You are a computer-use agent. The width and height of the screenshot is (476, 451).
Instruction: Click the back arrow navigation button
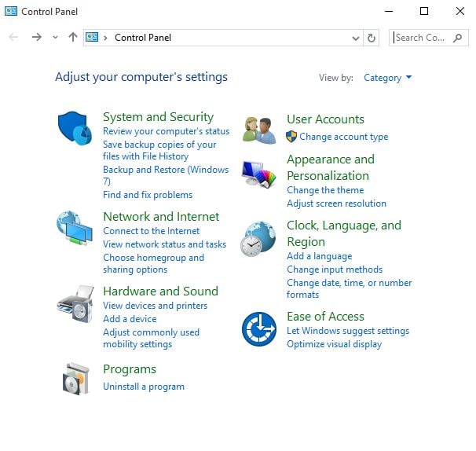(x=13, y=38)
